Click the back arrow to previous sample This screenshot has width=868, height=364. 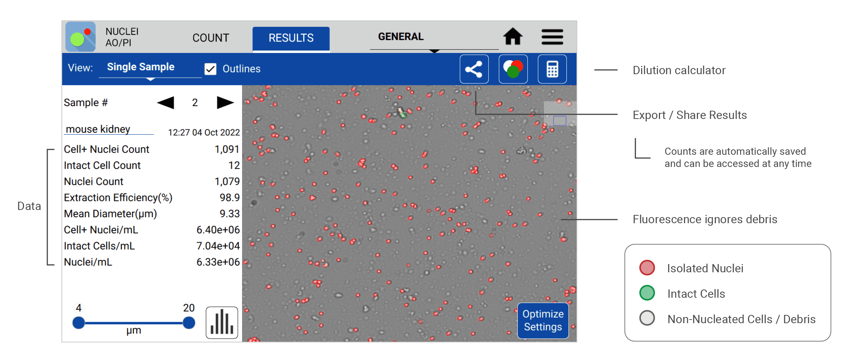165,102
